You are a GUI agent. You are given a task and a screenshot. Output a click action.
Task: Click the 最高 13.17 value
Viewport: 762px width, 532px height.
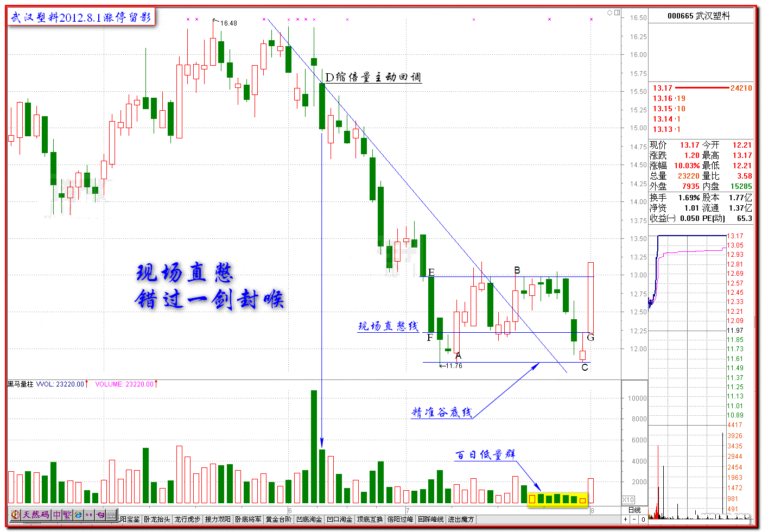(x=742, y=155)
